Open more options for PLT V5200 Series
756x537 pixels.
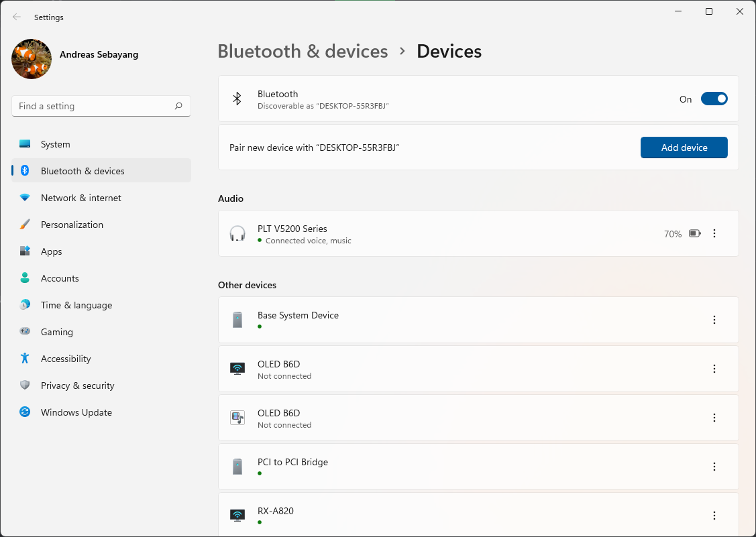714,233
